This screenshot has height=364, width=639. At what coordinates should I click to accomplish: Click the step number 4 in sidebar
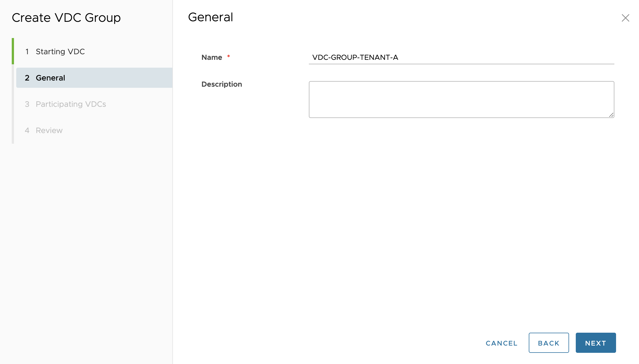point(27,130)
